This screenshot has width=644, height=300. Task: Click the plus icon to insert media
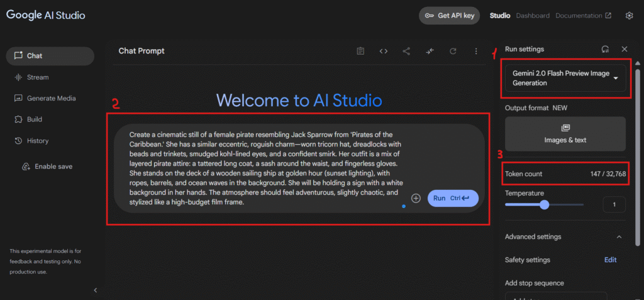click(x=416, y=198)
